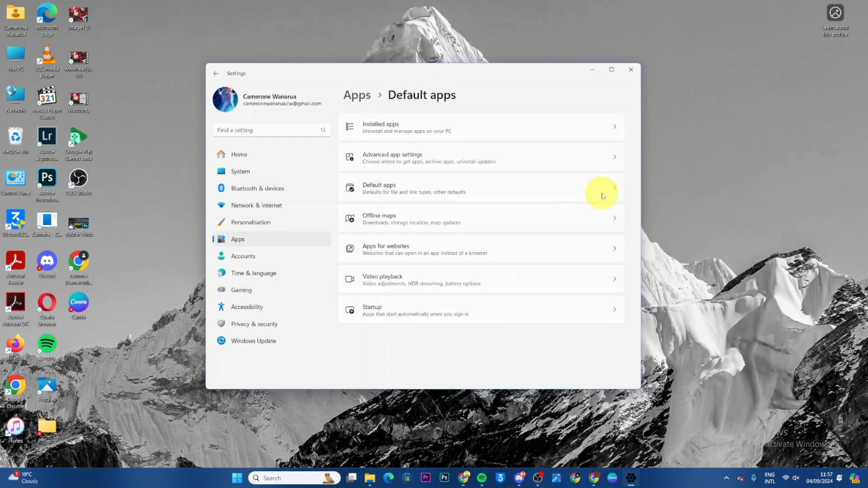The image size is (868, 488).
Task: Show hidden icons in system tray
Action: pos(726,478)
